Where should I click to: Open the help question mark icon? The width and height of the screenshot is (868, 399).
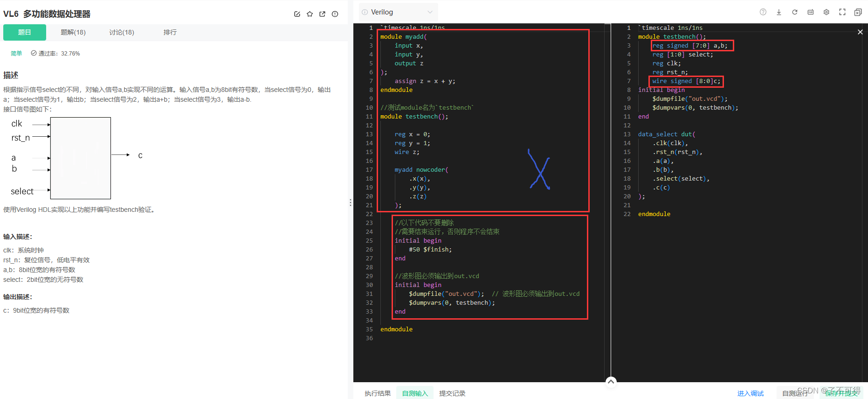tap(763, 12)
